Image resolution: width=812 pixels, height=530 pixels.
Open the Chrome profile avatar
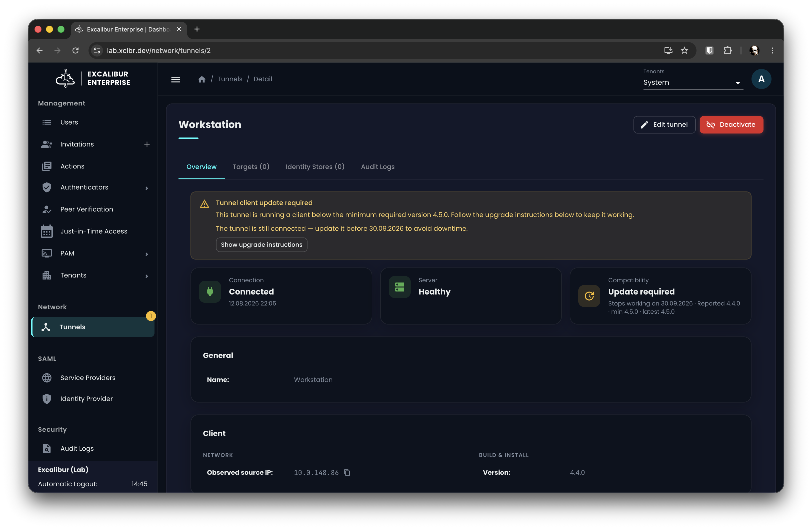click(754, 50)
